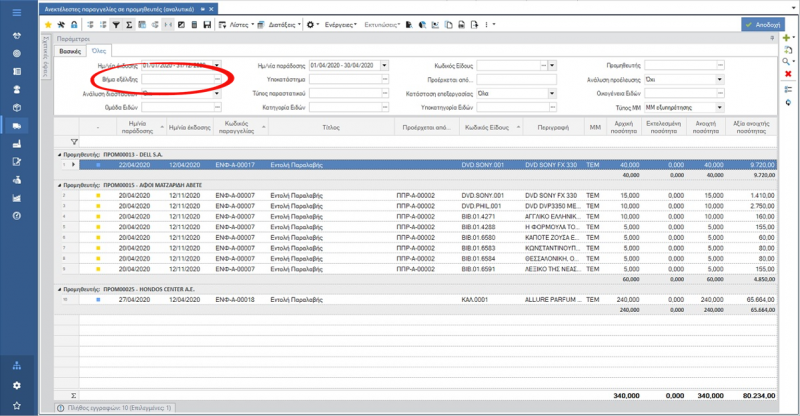Toggle the Sigma totals toolbar icon
800x416 pixels.
pyautogui.click(x=129, y=25)
